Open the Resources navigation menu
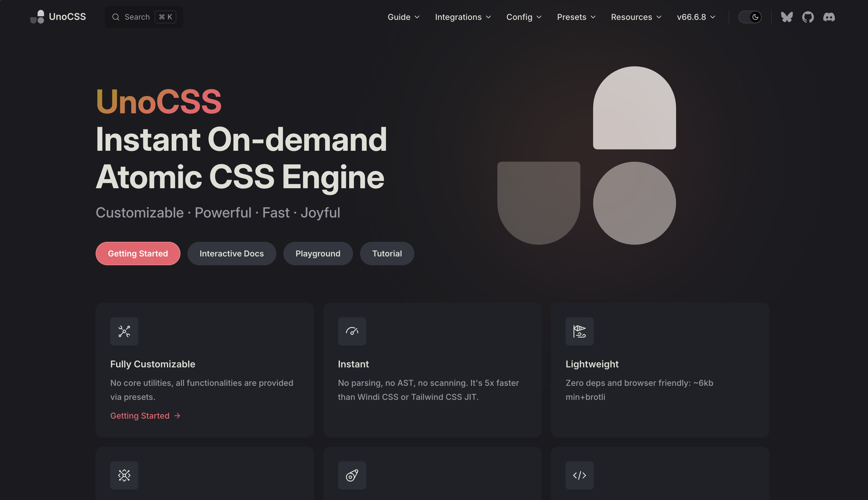The height and width of the screenshot is (500, 868). (636, 17)
